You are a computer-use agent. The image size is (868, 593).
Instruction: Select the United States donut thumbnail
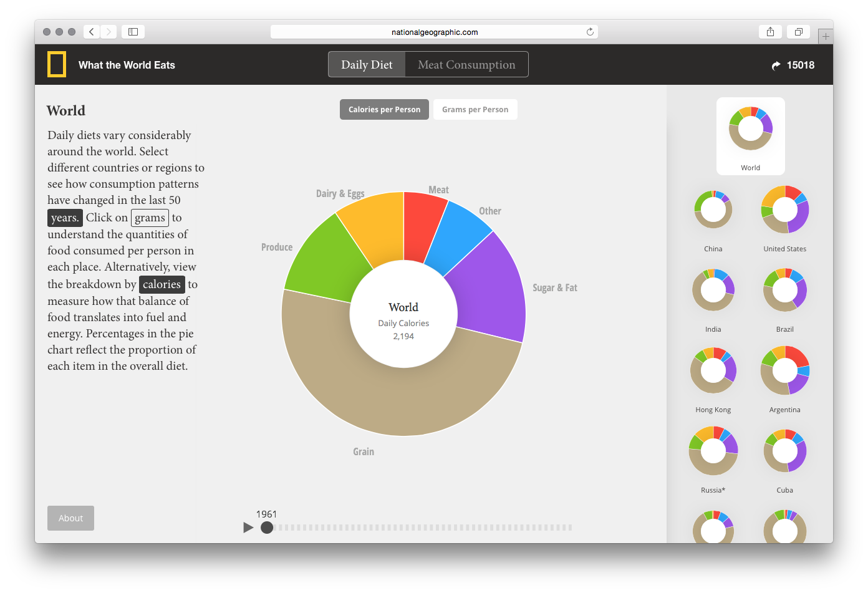[x=784, y=210]
